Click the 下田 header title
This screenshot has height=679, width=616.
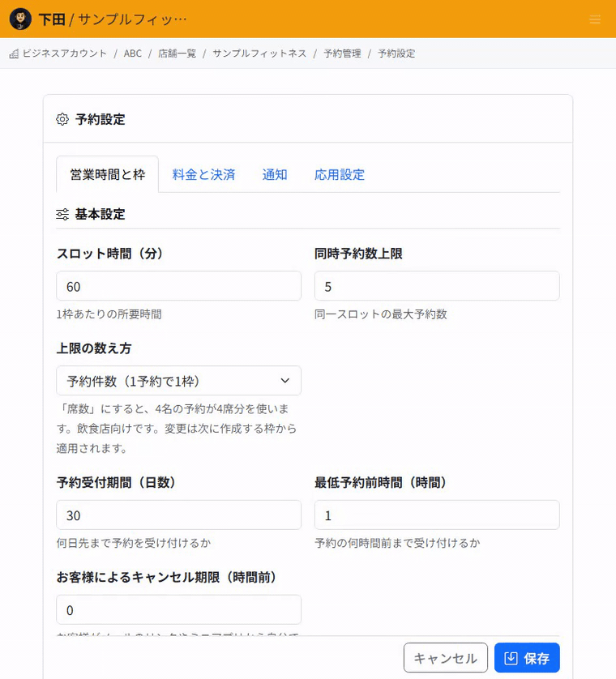click(x=52, y=19)
